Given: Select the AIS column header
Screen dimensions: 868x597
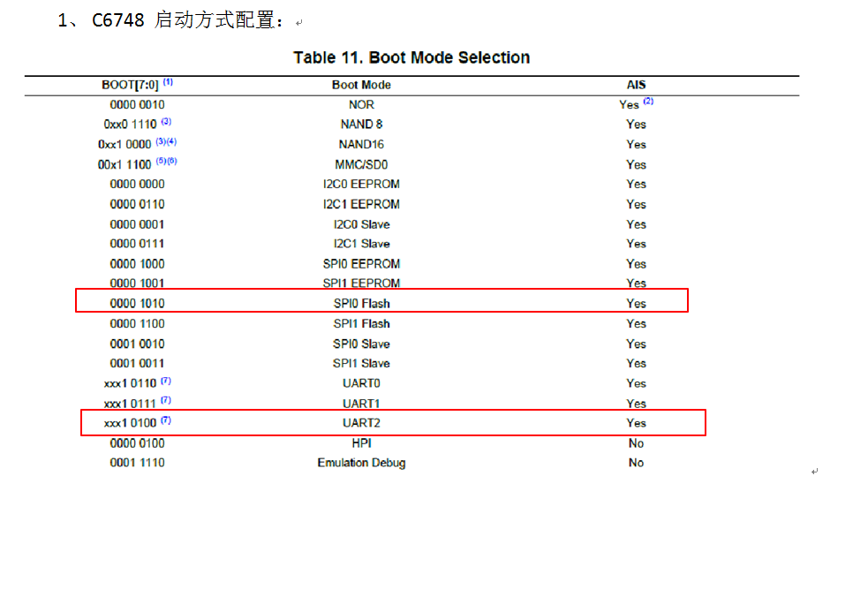Looking at the screenshot, I should (x=636, y=84).
